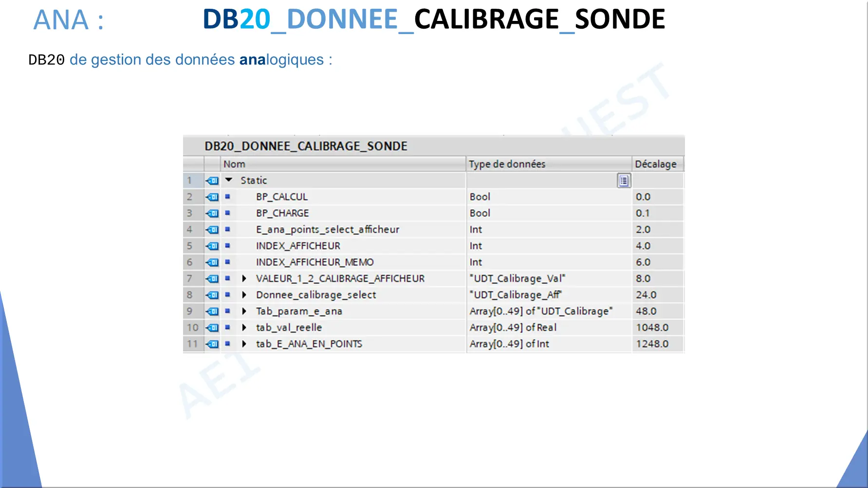868x488 pixels.
Task: Click blue square marker of tab_val_reelle
Action: 227,327
